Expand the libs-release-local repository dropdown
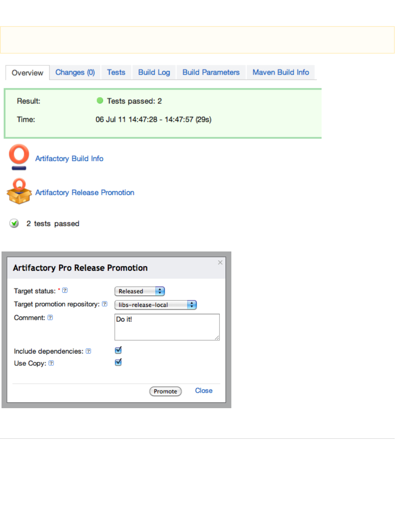Screen dimensions: 395x532 click(x=155, y=305)
